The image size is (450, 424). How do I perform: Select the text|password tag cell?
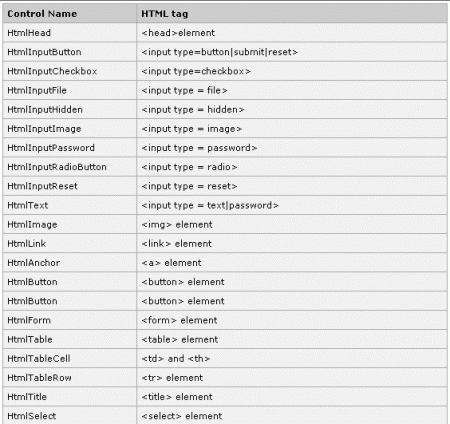pos(292,205)
